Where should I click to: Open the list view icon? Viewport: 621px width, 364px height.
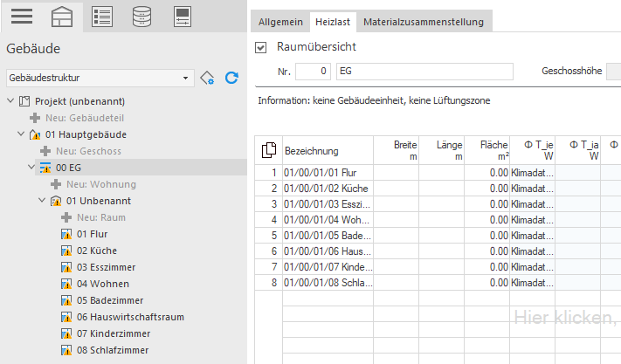102,17
